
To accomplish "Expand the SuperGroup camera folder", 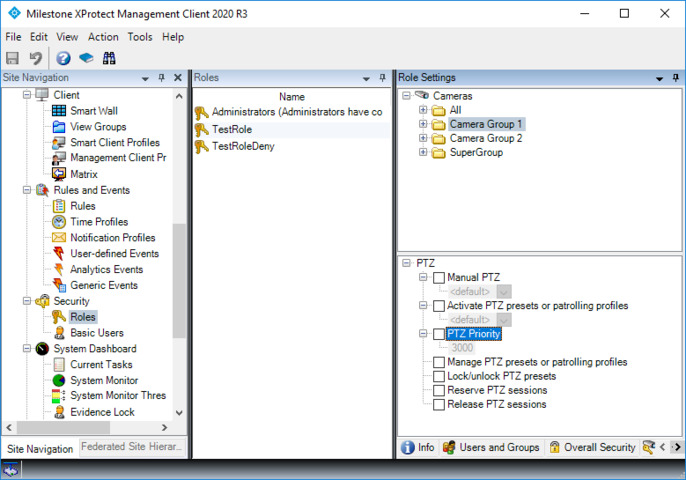I will click(x=424, y=153).
